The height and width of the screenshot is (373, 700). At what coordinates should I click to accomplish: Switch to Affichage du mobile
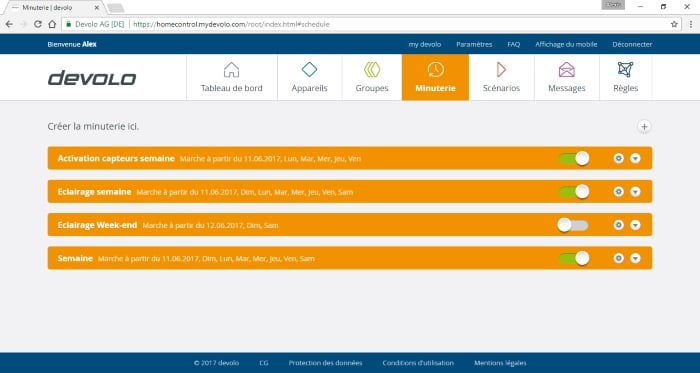pyautogui.click(x=566, y=44)
